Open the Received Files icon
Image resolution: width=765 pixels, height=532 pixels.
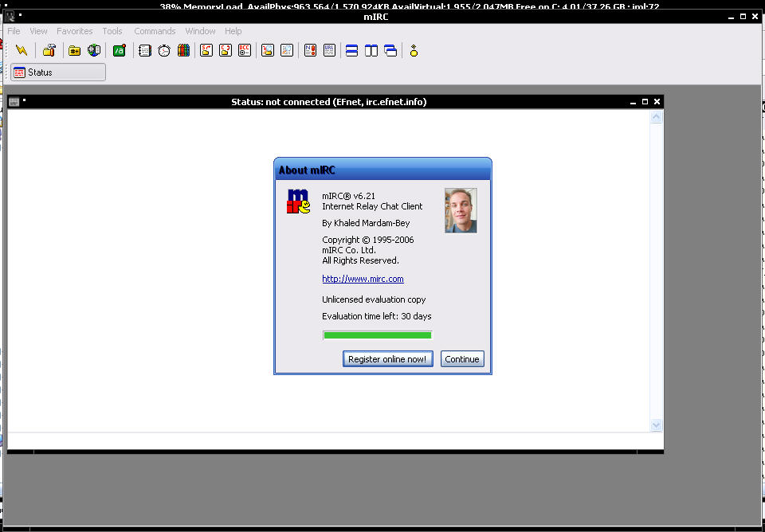pos(268,50)
